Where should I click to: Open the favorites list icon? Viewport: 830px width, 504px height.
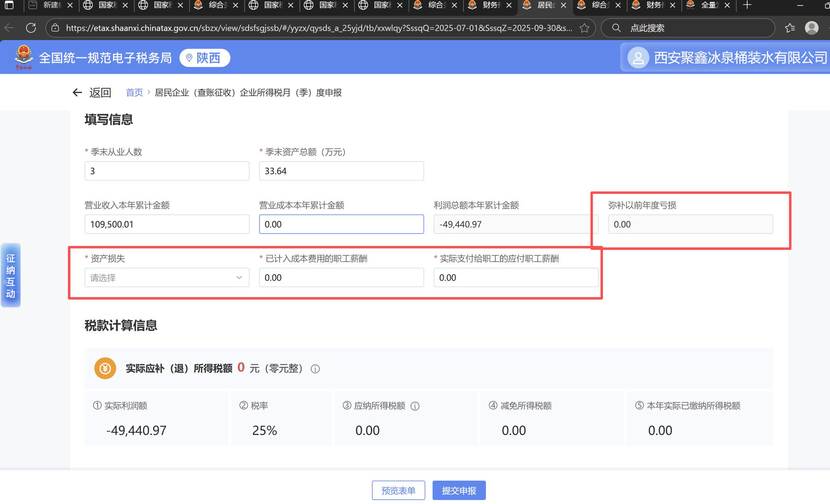pyautogui.click(x=790, y=28)
